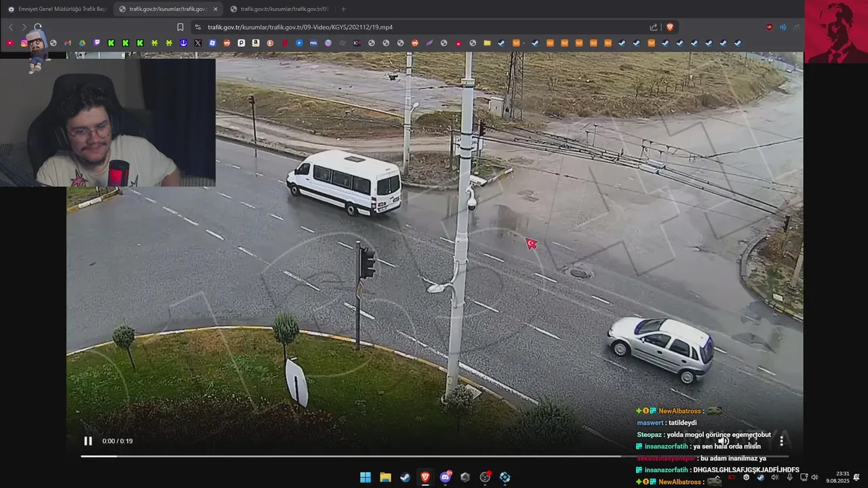The height and width of the screenshot is (488, 868).
Task: Close the active trafik.gov.tr tab
Action: [x=216, y=9]
